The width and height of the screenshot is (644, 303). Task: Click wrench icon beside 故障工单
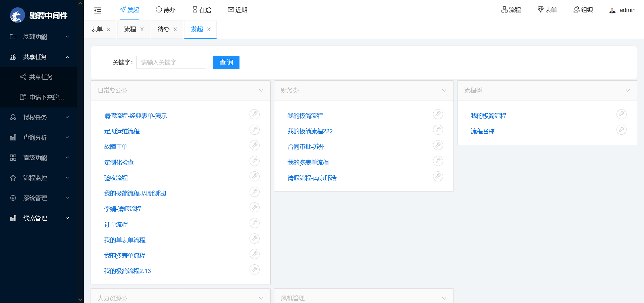point(255,145)
